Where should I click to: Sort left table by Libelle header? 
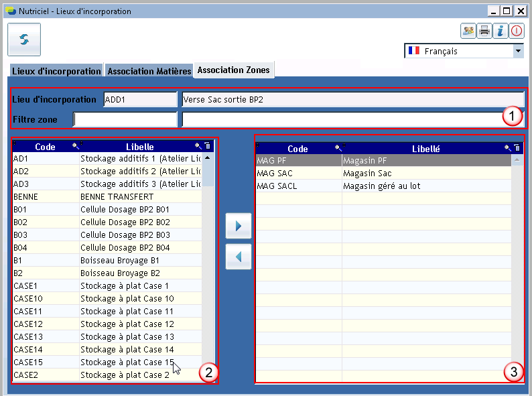click(x=139, y=146)
